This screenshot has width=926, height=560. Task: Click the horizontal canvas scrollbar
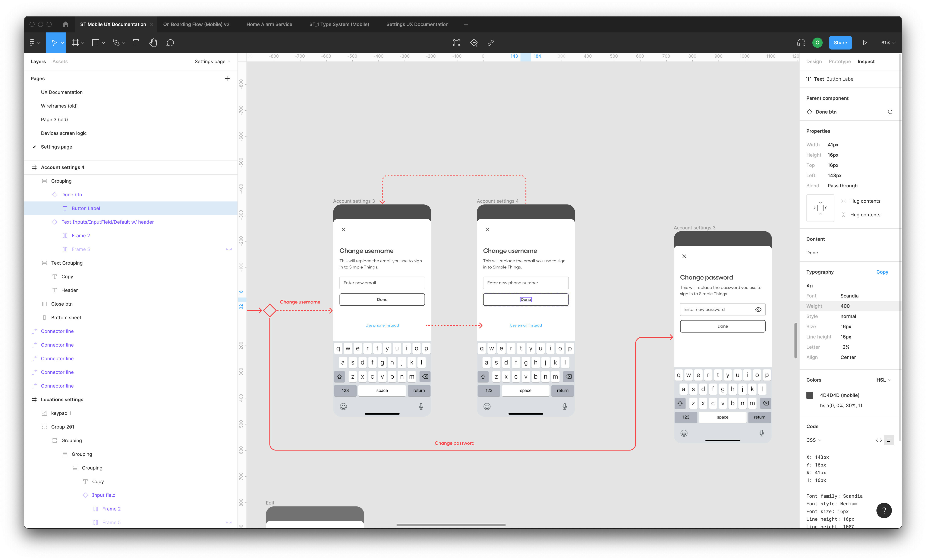[x=451, y=525]
